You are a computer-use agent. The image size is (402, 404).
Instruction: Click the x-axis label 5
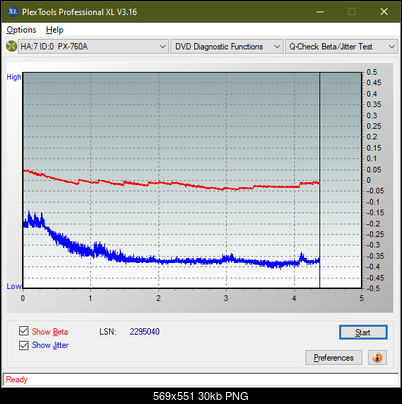tap(362, 298)
